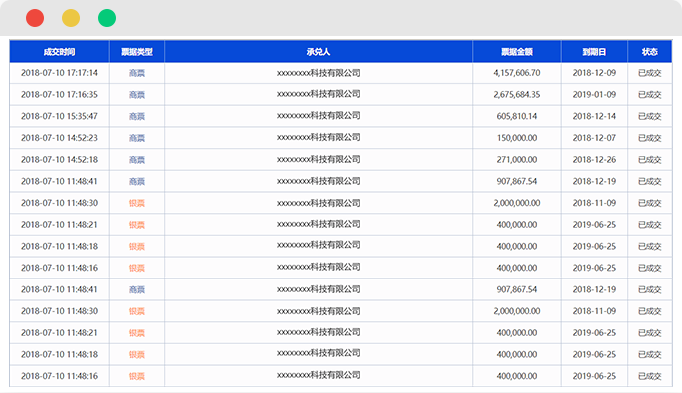Image resolution: width=682 pixels, height=393 pixels.
Task: Click the 承兑人 column header
Action: point(318,52)
